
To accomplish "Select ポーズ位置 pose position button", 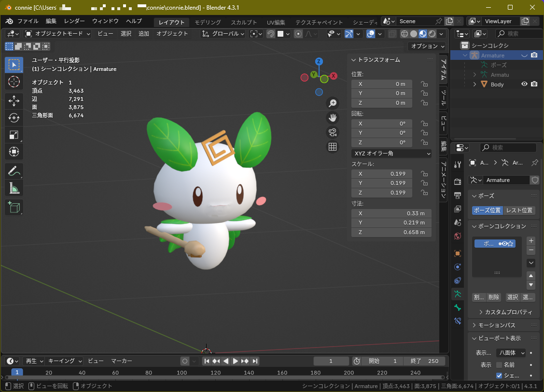I will click(488, 210).
